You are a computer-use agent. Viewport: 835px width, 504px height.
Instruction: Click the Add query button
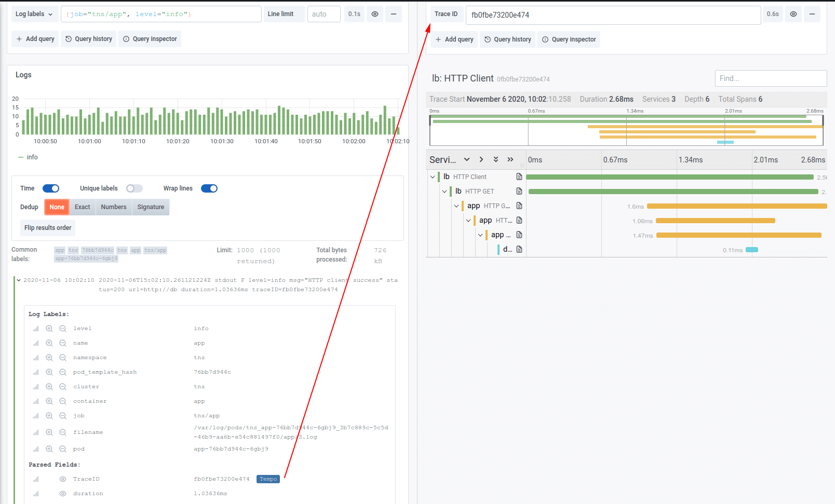click(35, 38)
